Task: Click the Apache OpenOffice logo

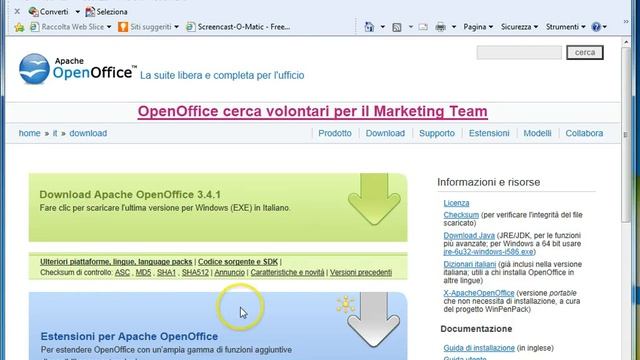Action: (x=78, y=69)
